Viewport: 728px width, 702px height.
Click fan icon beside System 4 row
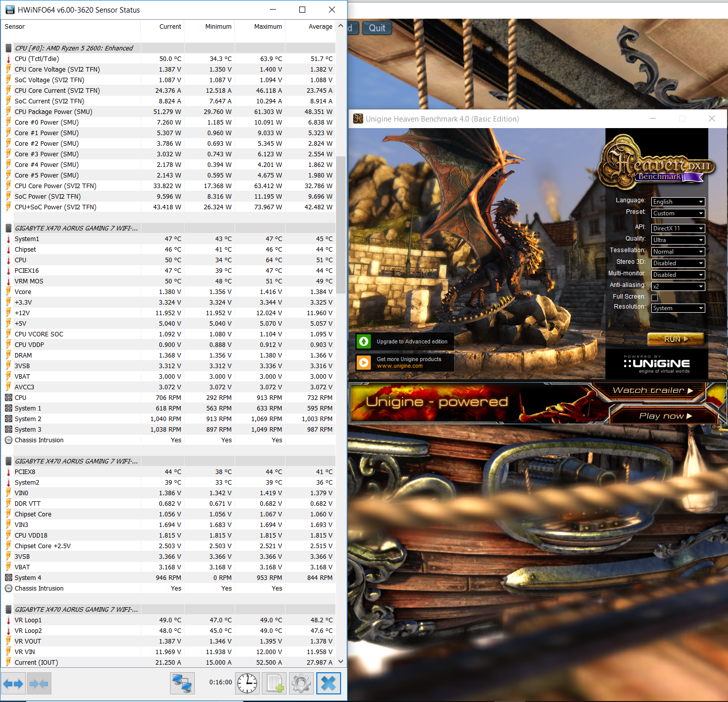9,578
